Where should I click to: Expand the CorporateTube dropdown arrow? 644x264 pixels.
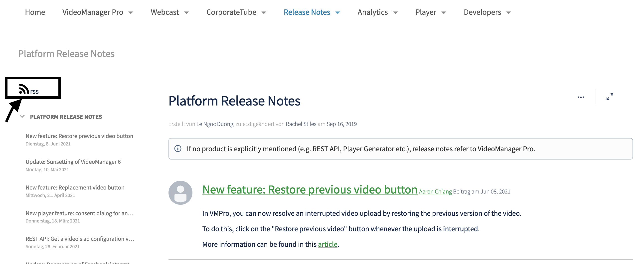[x=264, y=12]
